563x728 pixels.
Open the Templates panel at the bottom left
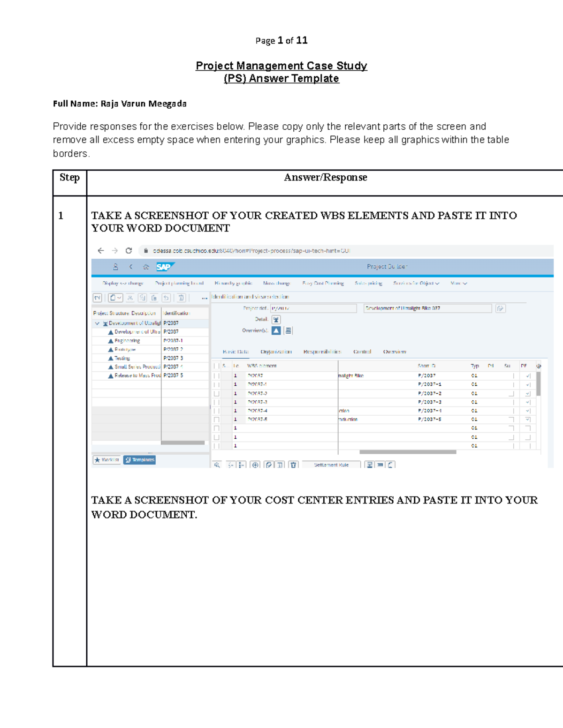click(x=139, y=460)
